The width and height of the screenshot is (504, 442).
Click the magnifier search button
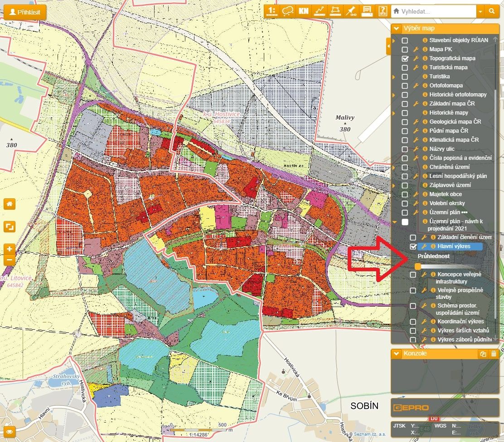pyautogui.click(x=492, y=11)
